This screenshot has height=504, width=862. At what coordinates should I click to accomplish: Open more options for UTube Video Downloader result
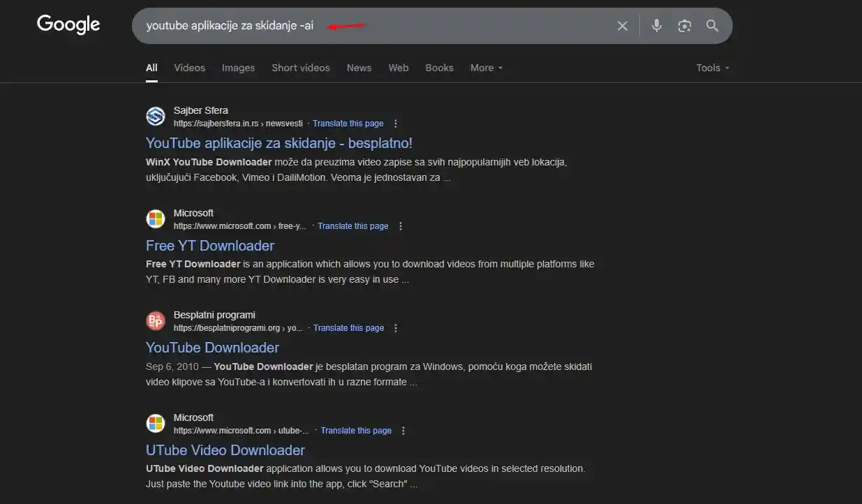403,431
